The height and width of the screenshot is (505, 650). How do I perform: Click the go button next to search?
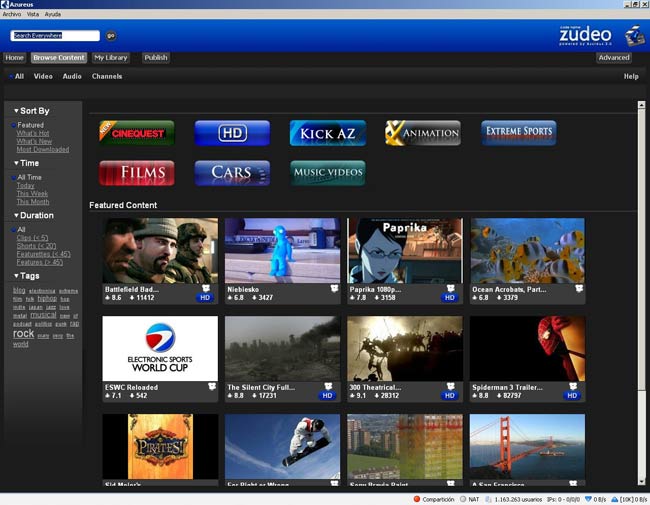(x=111, y=36)
